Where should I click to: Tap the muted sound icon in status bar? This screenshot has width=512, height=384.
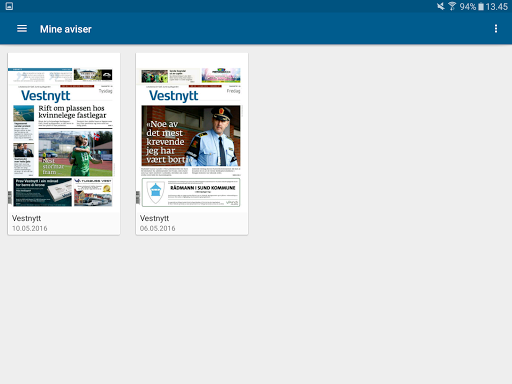pos(441,6)
